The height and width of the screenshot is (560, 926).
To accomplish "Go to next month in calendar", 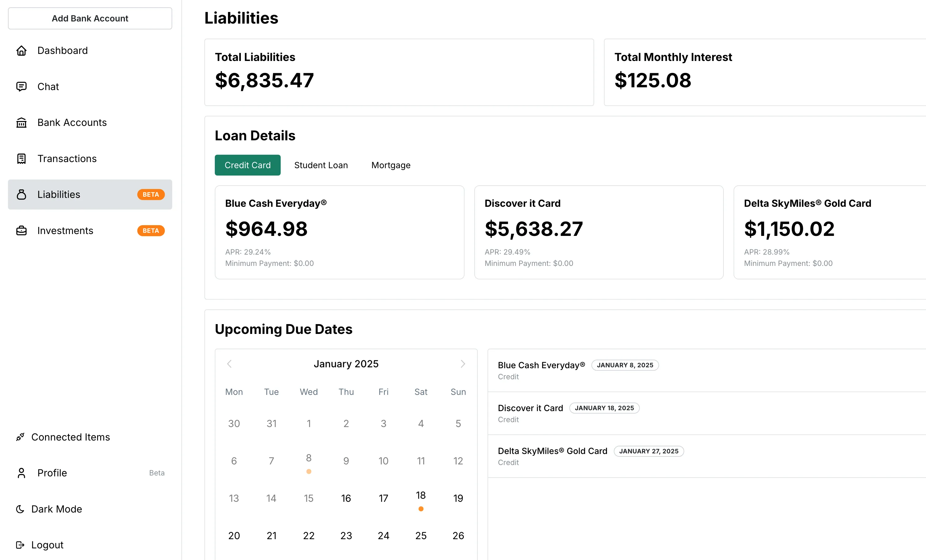I will click(x=463, y=363).
